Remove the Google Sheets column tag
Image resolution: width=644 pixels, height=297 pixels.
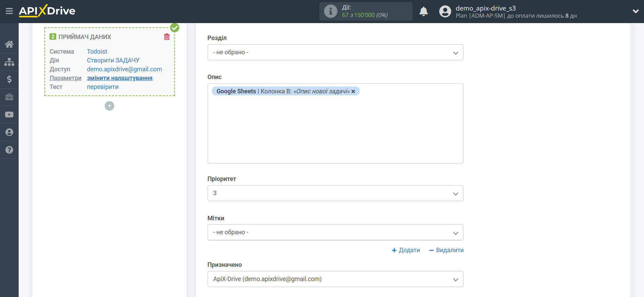[x=353, y=91]
